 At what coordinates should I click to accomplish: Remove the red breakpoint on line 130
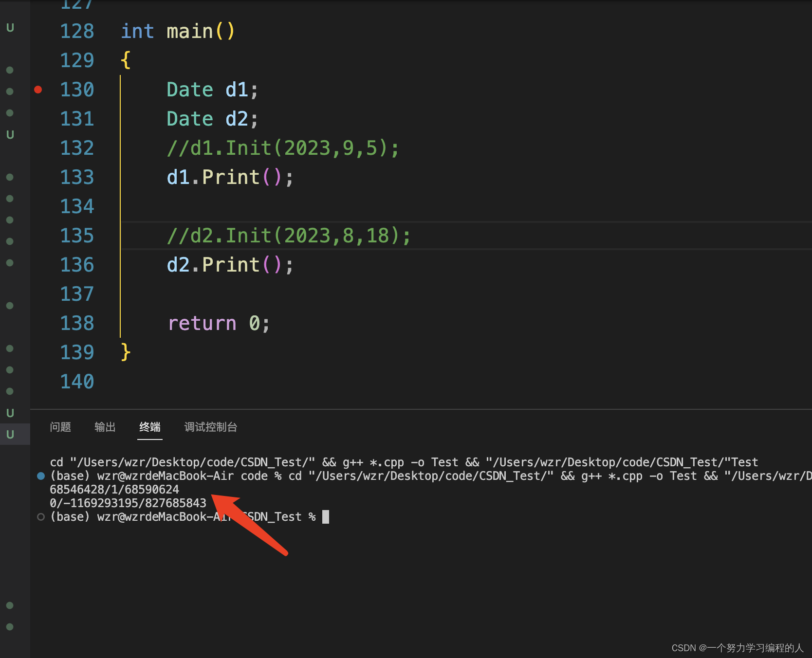pos(38,90)
